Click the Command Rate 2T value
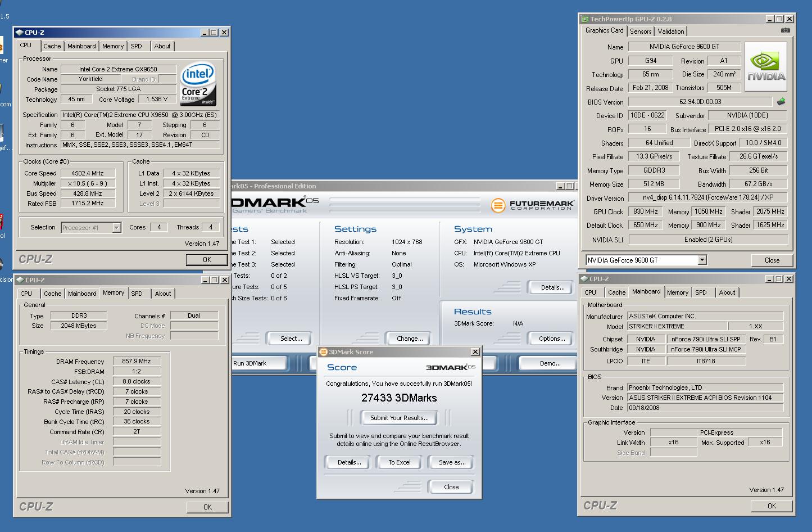 point(137,432)
